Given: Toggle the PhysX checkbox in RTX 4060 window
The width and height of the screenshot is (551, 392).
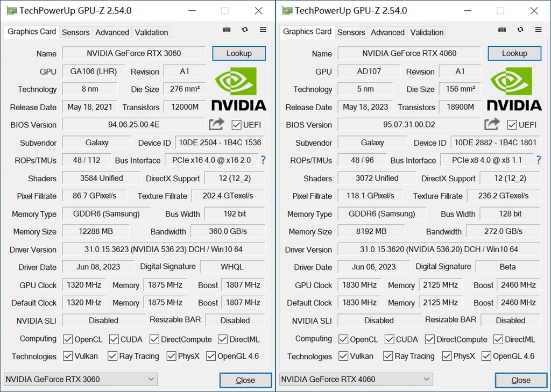Looking at the screenshot, I should pos(447,356).
